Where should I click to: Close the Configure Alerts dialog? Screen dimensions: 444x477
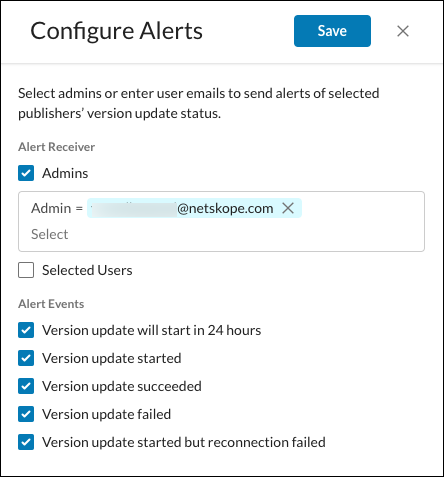coord(403,31)
